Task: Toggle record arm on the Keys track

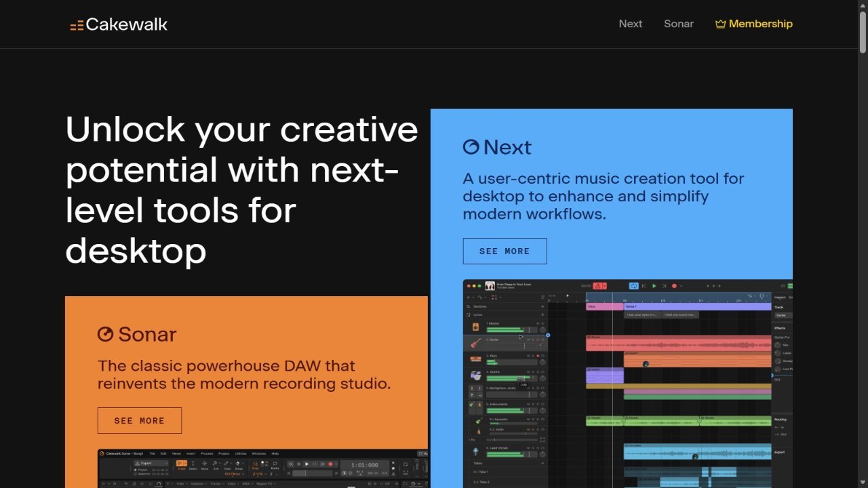Action: (x=538, y=356)
